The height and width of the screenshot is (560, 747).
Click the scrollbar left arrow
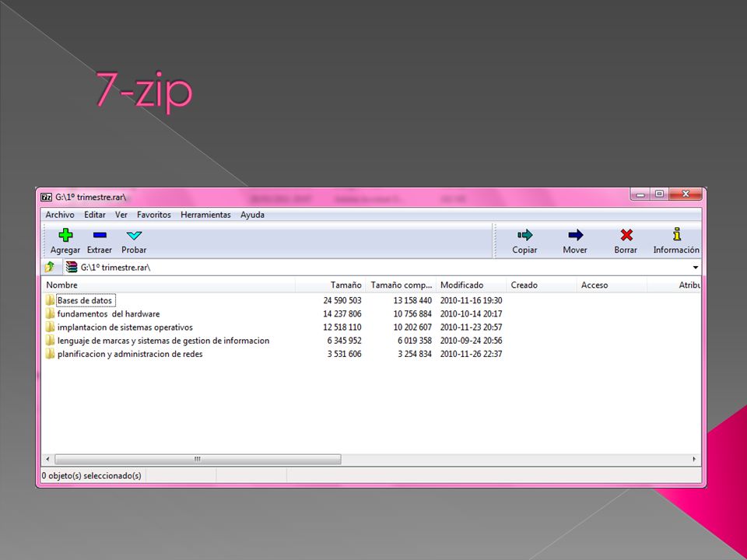[x=47, y=459]
